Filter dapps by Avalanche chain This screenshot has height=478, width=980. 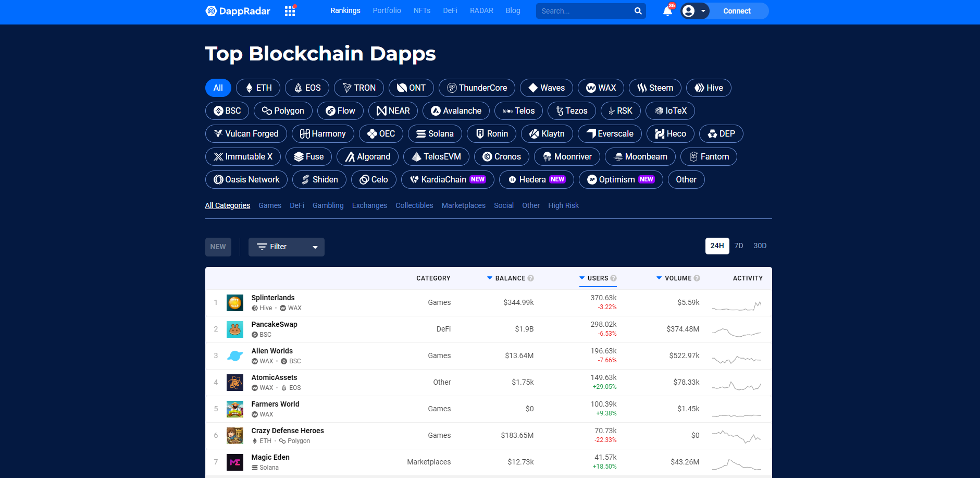click(456, 111)
